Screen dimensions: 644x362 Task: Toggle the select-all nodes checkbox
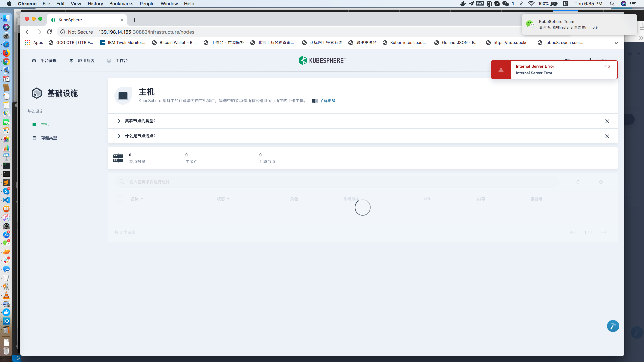(120, 199)
